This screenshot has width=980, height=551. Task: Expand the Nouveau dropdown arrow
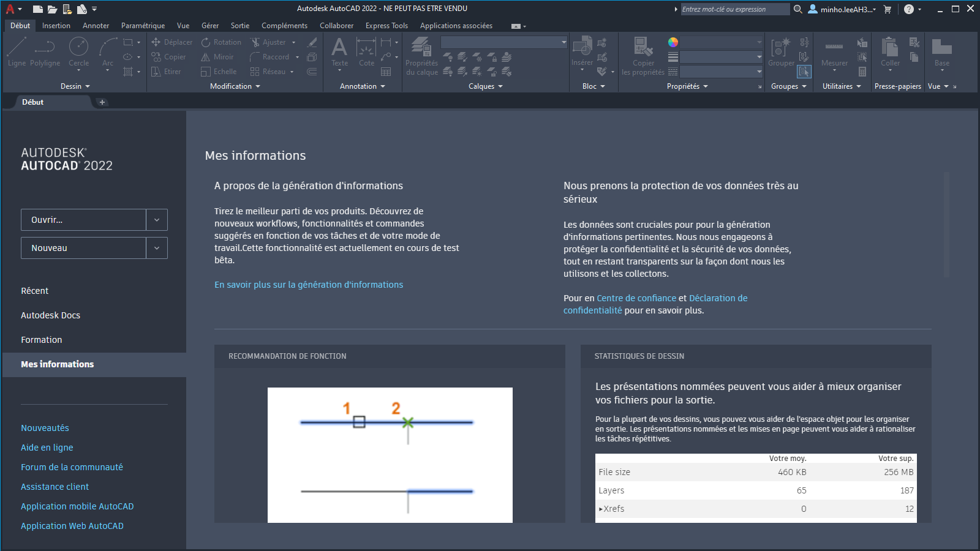pos(157,248)
